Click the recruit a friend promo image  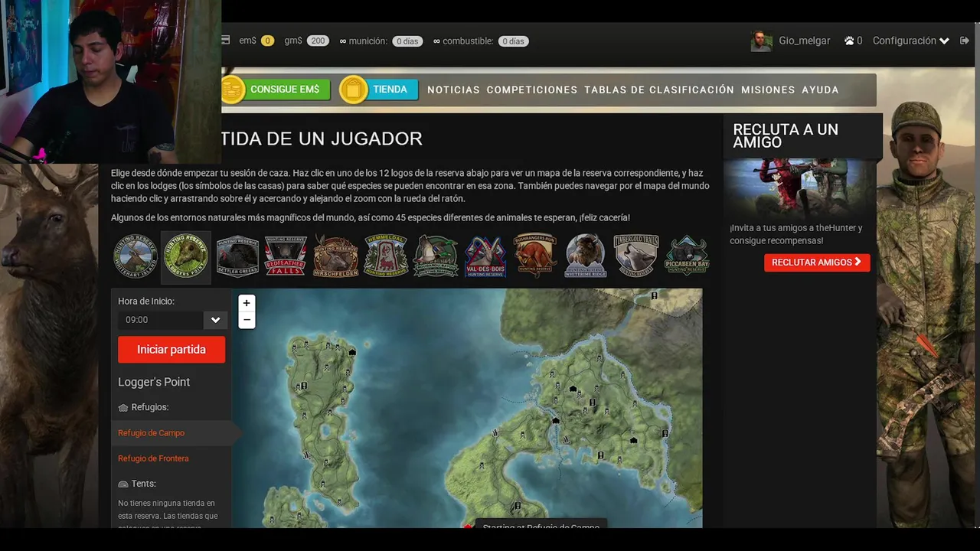(x=800, y=189)
